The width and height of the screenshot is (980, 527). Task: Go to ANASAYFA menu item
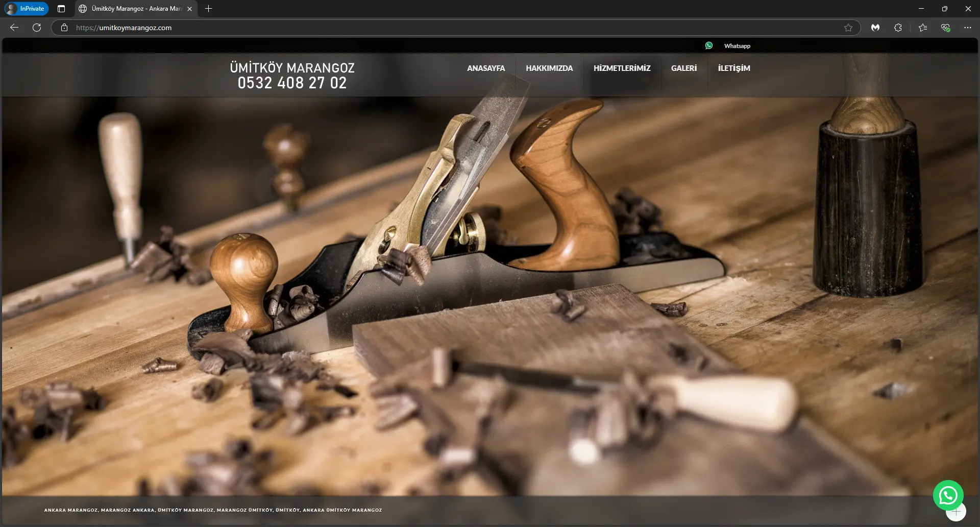485,68
